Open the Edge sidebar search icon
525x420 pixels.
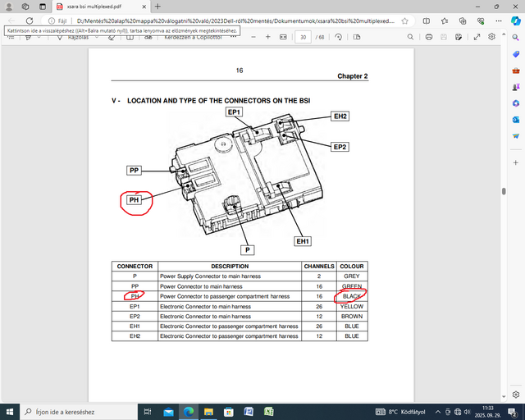516,37
